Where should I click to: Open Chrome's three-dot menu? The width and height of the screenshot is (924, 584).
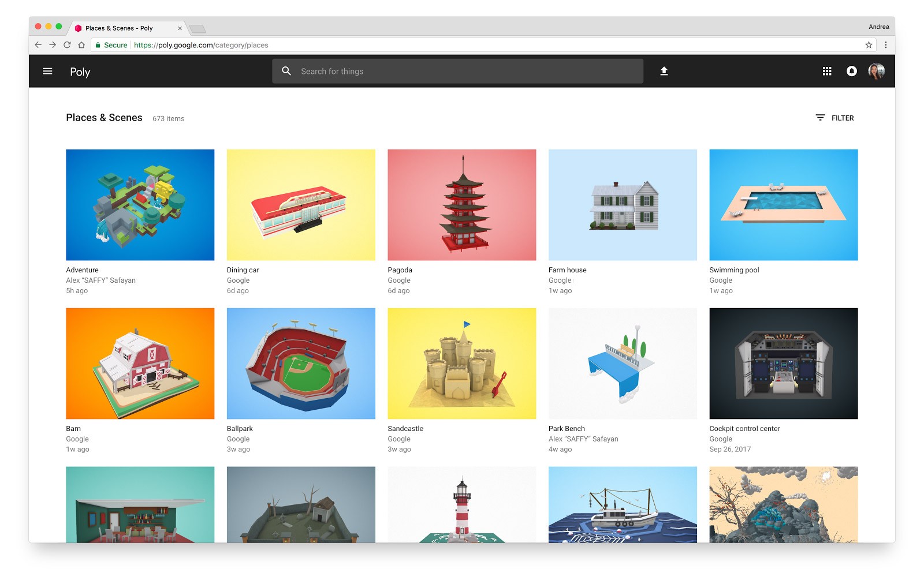pos(886,45)
